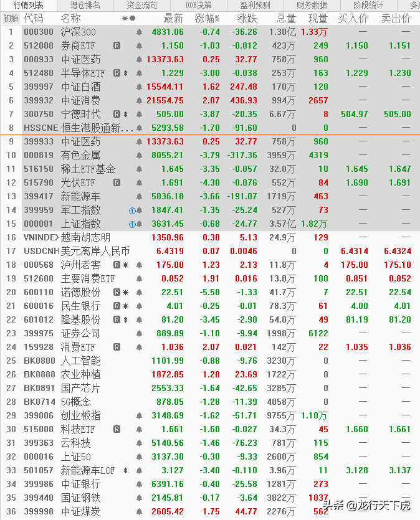Click circled info icon on 军工指数 row

(132, 210)
